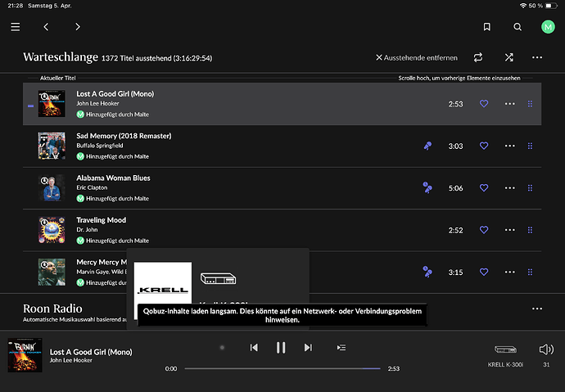Click drag handle of Alabama Woman Blues
Screen dimensions: 565x392
pos(530,188)
